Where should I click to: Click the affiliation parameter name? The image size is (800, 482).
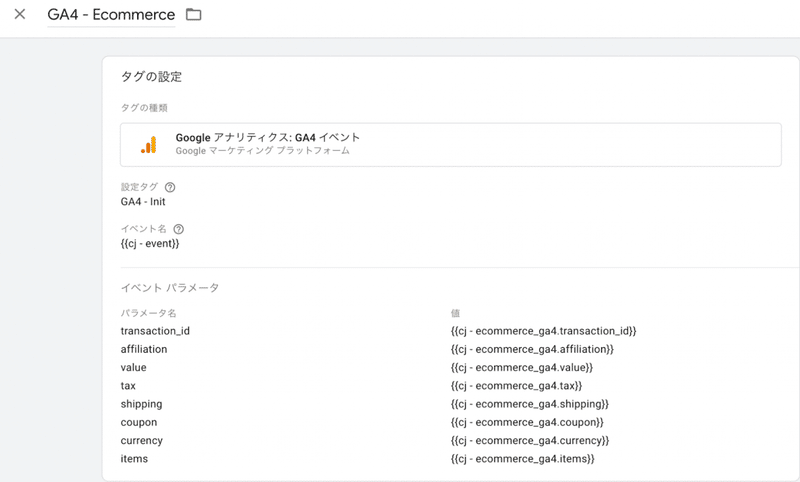click(x=144, y=349)
